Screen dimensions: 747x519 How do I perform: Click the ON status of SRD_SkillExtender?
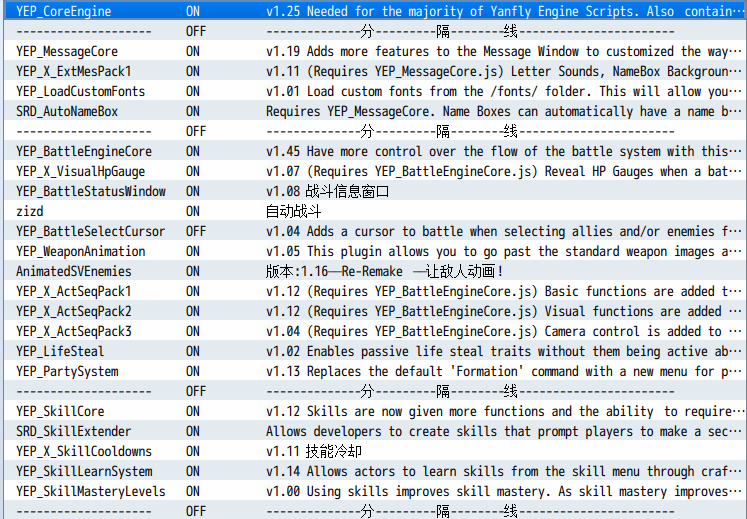click(193, 431)
